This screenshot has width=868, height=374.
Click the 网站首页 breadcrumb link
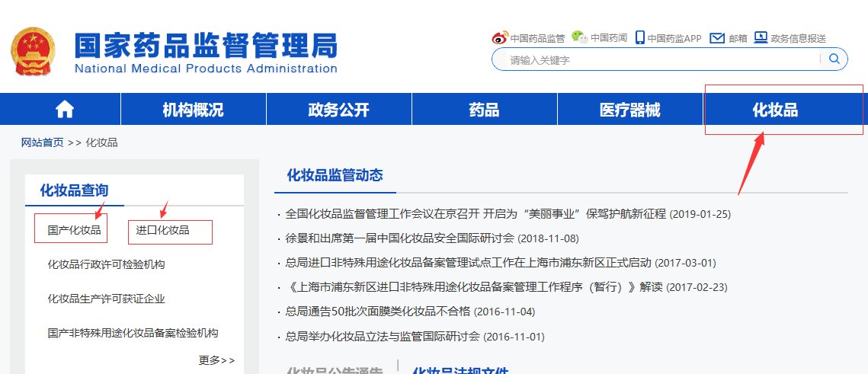(x=43, y=142)
